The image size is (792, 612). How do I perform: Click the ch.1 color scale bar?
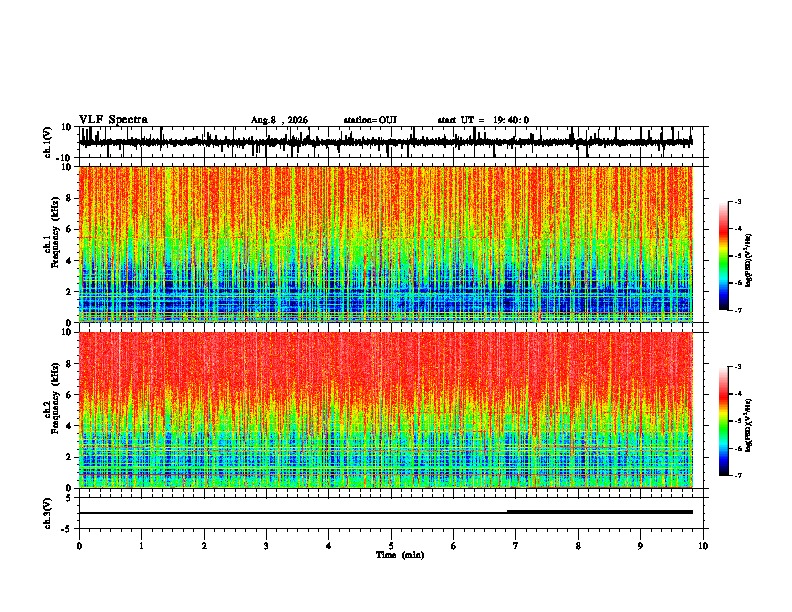pyautogui.click(x=723, y=256)
